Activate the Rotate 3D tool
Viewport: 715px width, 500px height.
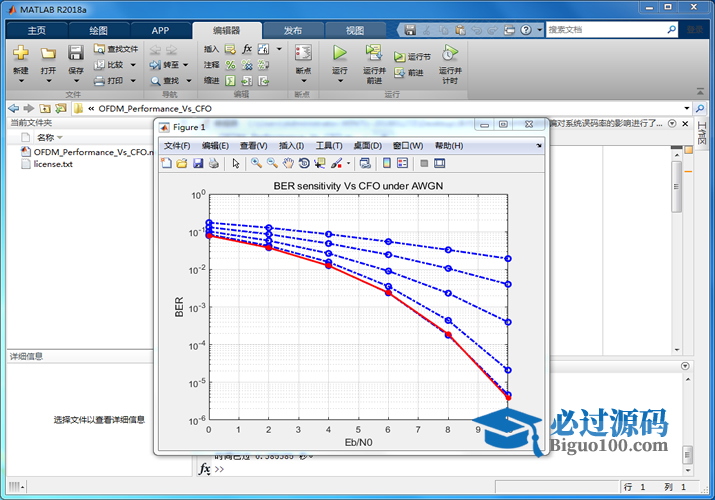coord(304,163)
